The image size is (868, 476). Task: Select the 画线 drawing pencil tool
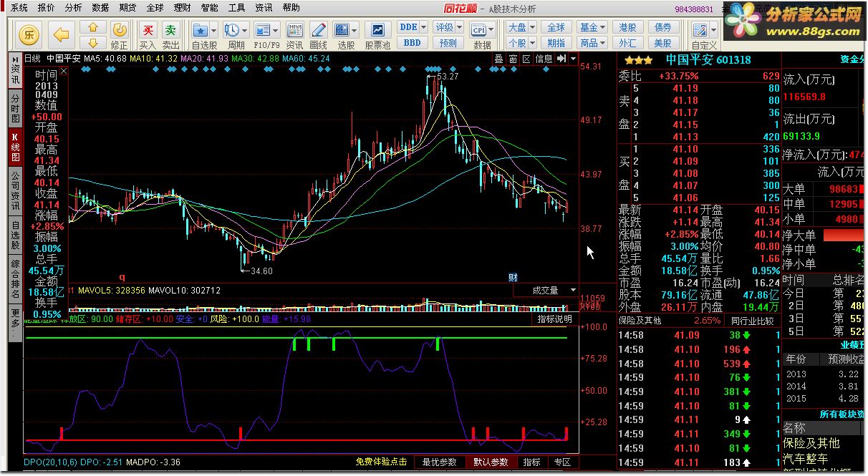coord(319,30)
